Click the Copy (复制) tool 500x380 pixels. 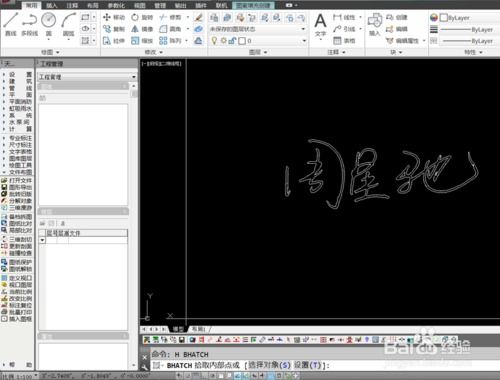114,29
